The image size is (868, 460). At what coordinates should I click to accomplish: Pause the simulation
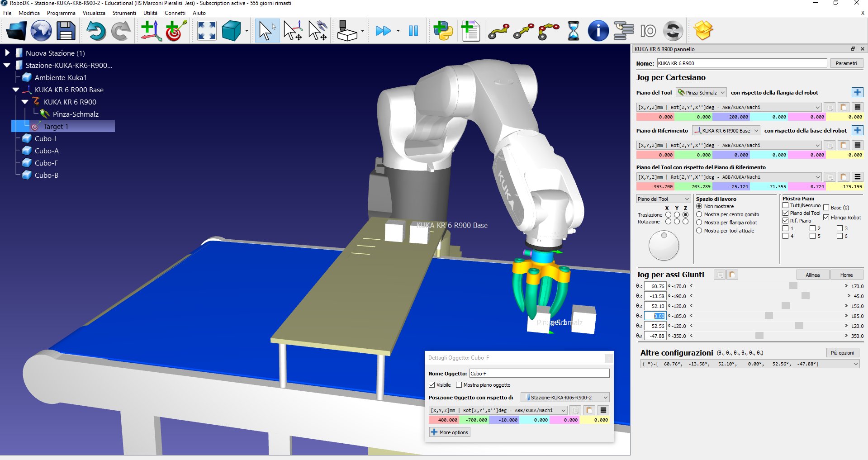coord(413,31)
